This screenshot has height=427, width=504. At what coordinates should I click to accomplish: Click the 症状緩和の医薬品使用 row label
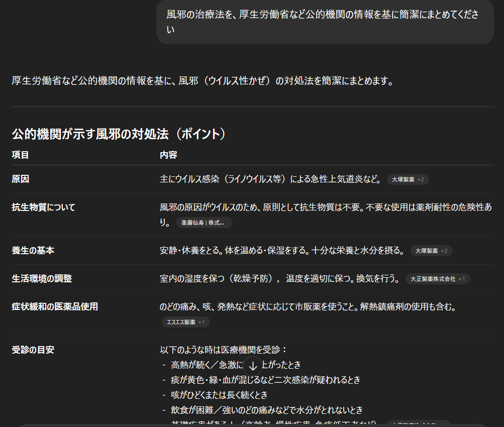[55, 306]
